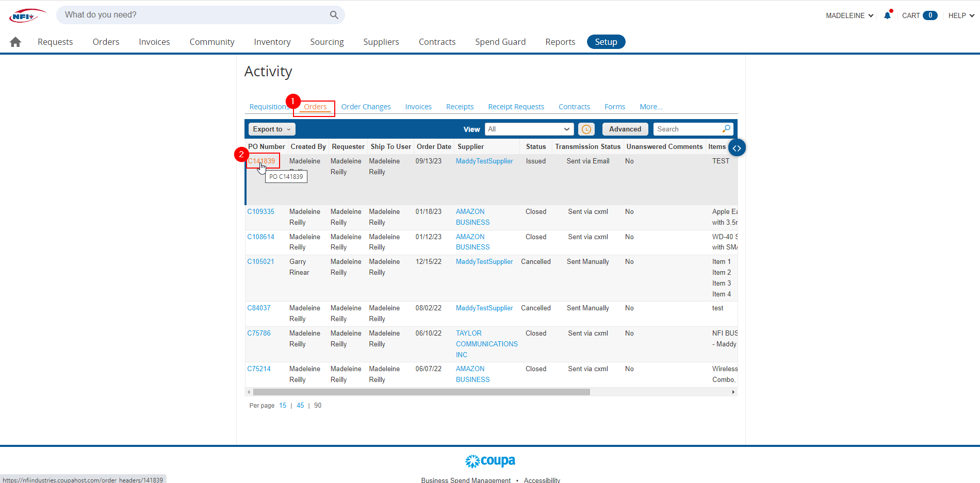Open the Accessibility footer link
This screenshot has height=483, width=980.
542,480
